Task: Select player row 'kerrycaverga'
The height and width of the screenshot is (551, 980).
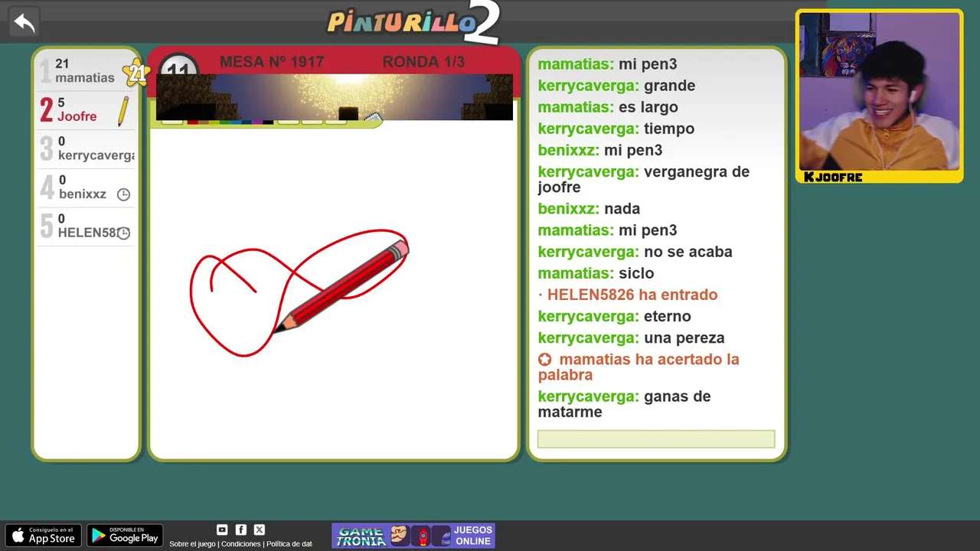Action: [x=87, y=148]
